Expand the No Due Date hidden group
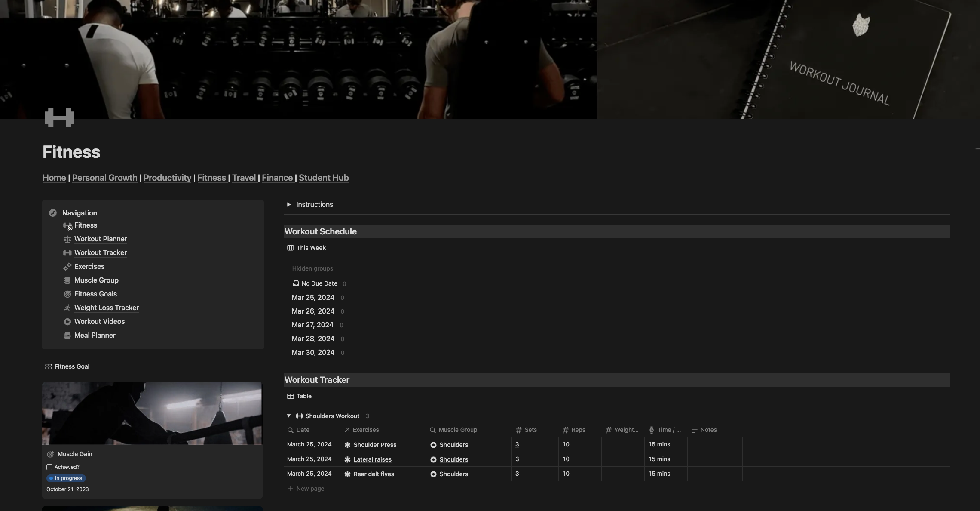This screenshot has width=980, height=511. (x=319, y=284)
